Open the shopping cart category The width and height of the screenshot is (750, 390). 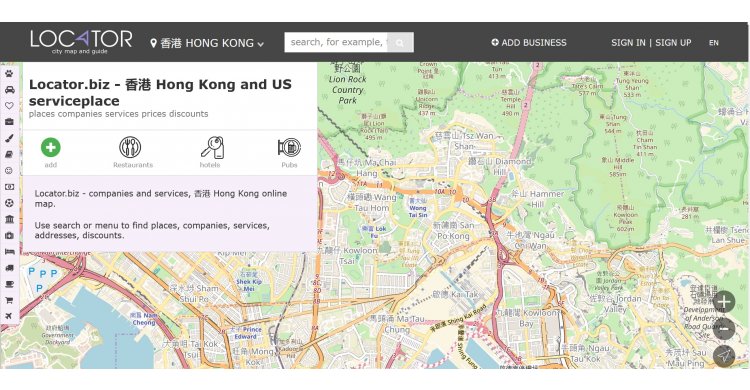(x=9, y=300)
